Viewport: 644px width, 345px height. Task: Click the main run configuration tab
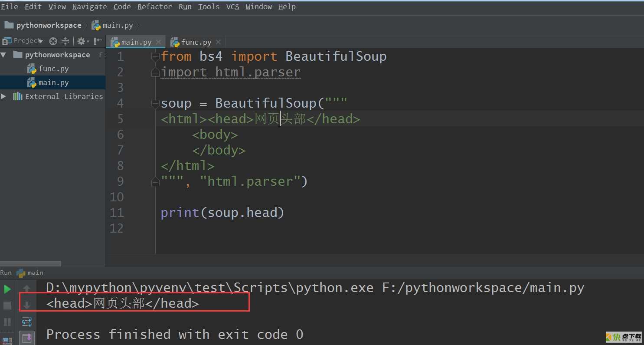(x=30, y=273)
